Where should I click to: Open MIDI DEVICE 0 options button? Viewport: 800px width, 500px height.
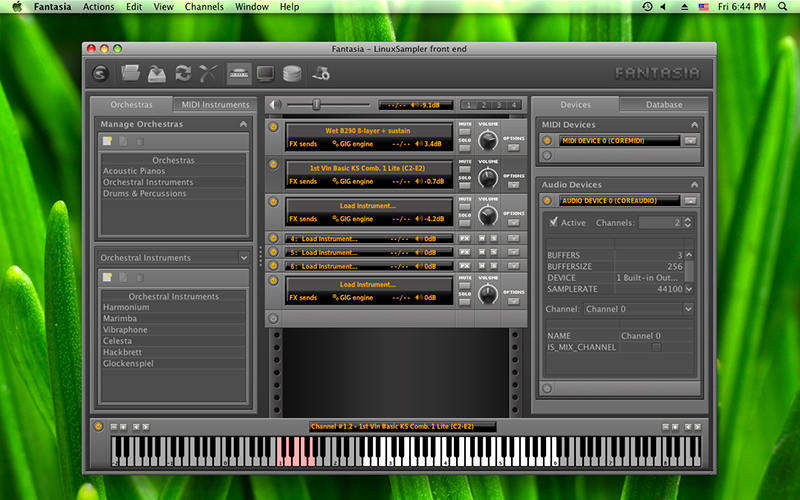tap(690, 140)
